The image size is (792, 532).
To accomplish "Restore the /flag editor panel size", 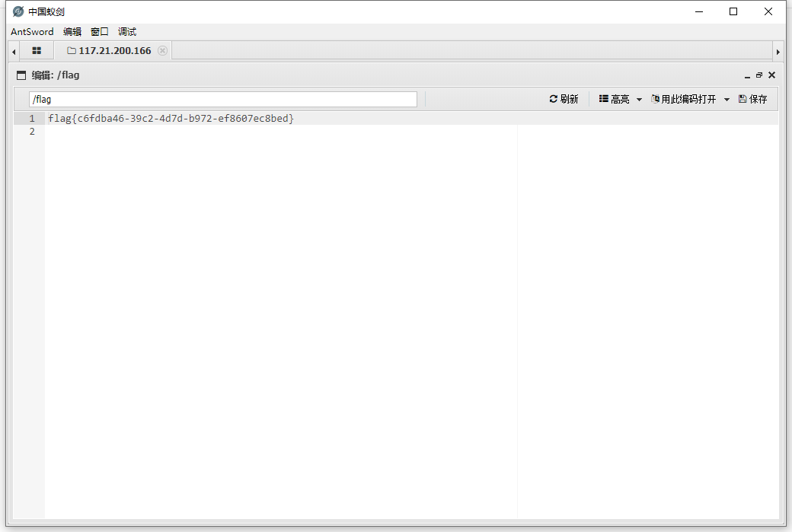I will (x=758, y=75).
